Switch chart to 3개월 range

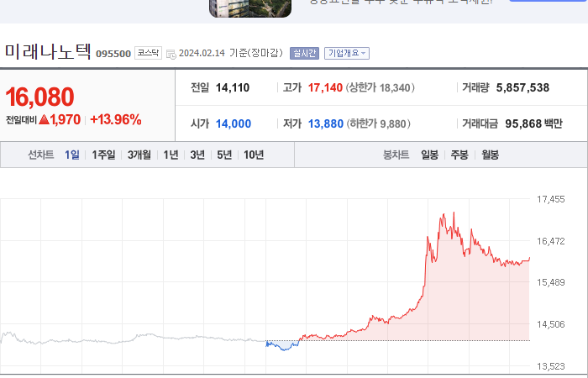coord(139,155)
